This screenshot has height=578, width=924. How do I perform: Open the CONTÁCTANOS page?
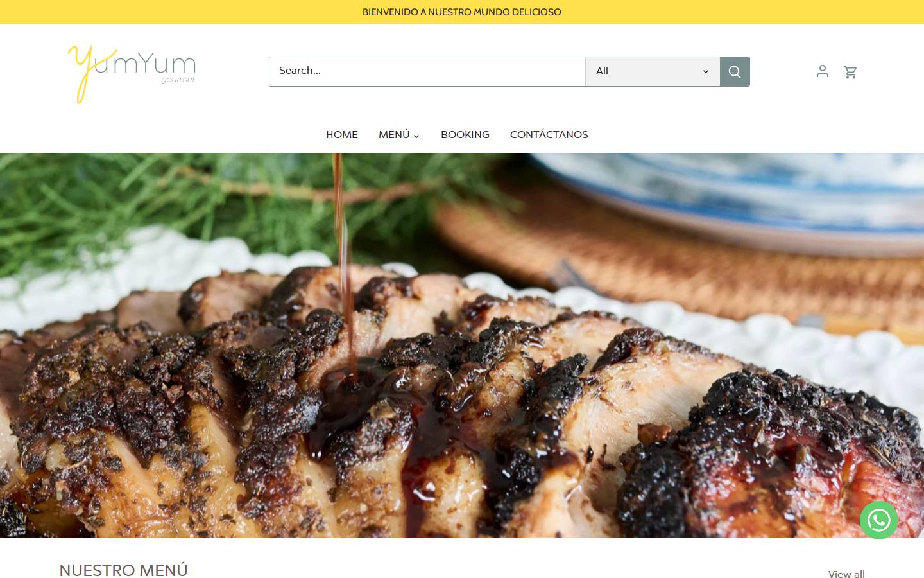pyautogui.click(x=549, y=135)
